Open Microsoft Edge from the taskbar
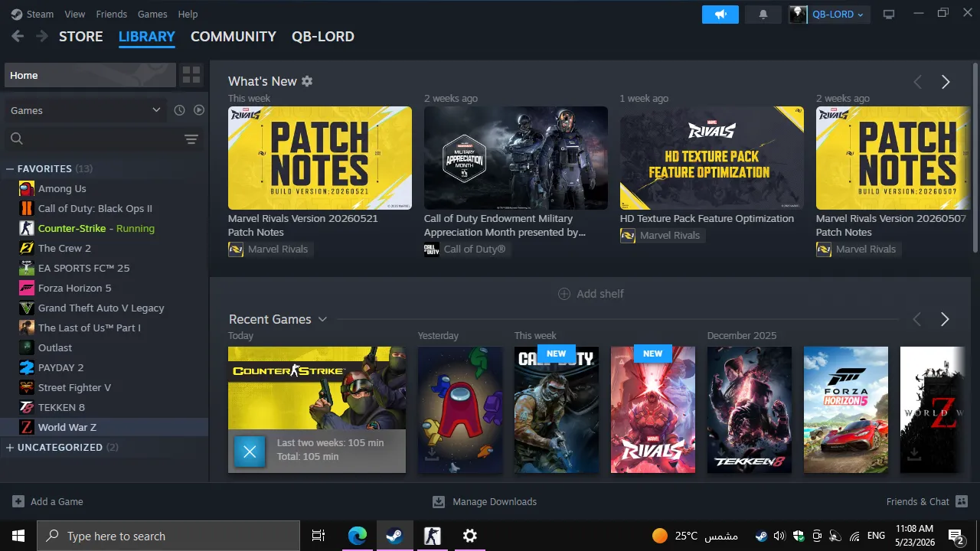Viewport: 980px width, 551px height. click(x=358, y=536)
